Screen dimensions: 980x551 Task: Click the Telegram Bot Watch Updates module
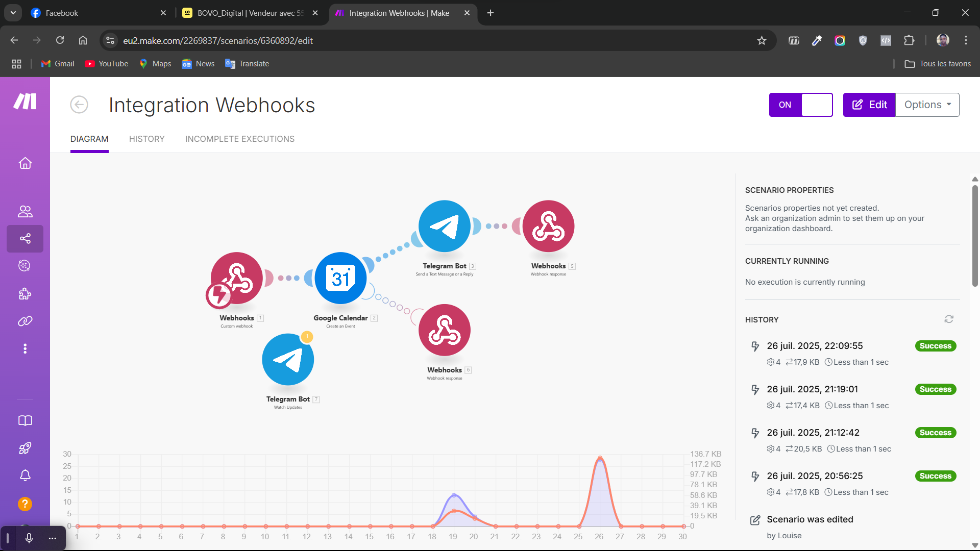pyautogui.click(x=288, y=360)
